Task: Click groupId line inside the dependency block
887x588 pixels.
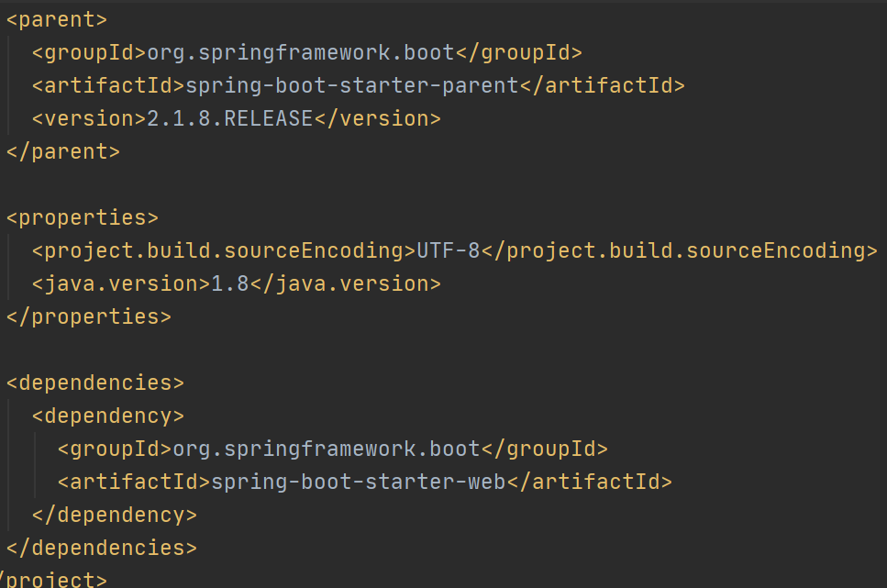Action: click(x=333, y=449)
